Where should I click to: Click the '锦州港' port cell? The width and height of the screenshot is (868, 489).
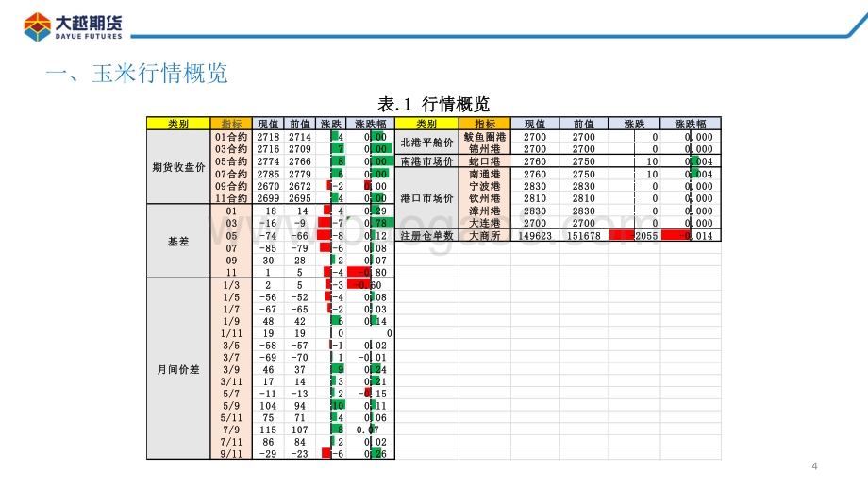485,149
